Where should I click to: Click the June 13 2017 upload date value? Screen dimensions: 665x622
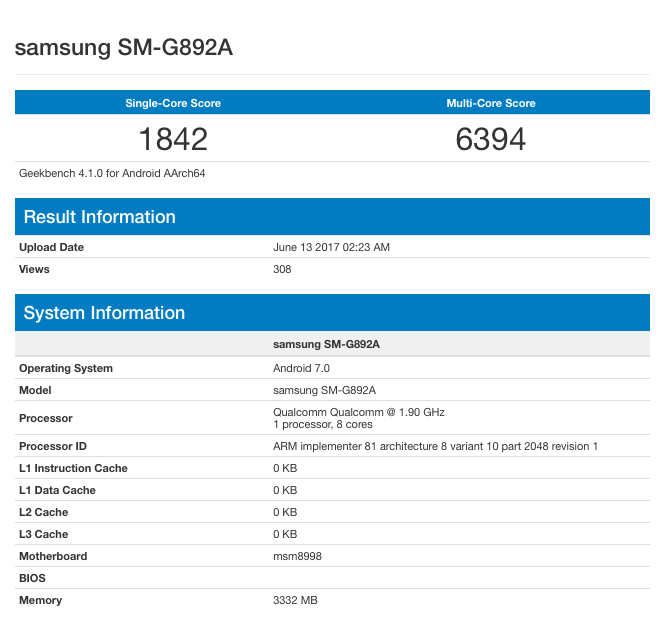tap(331, 247)
